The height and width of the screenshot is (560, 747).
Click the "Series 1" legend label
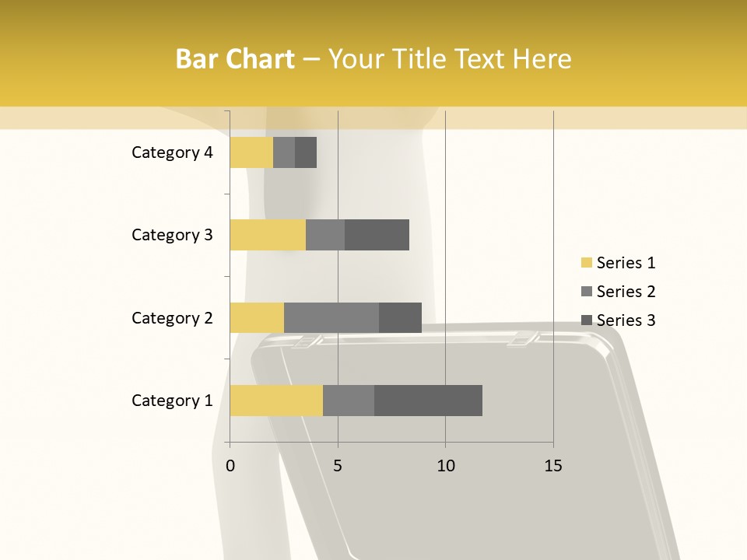coord(626,263)
